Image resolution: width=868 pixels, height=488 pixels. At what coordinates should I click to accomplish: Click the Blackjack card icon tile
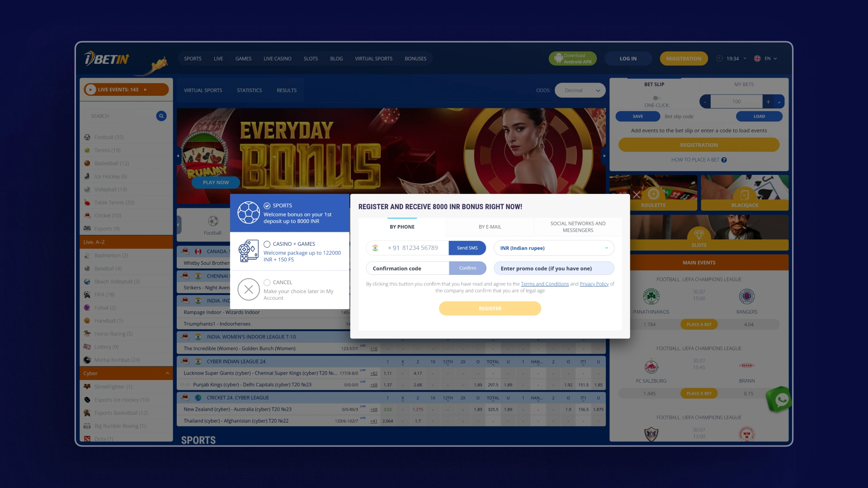[x=745, y=195]
